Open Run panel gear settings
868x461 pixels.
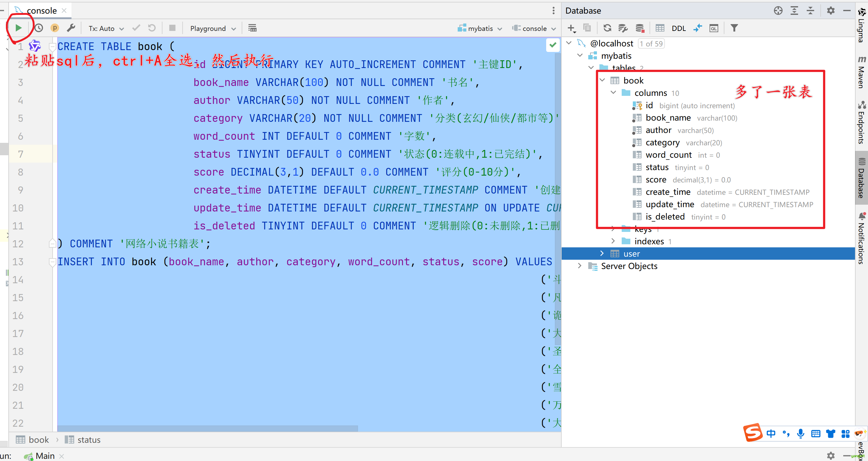tap(831, 456)
